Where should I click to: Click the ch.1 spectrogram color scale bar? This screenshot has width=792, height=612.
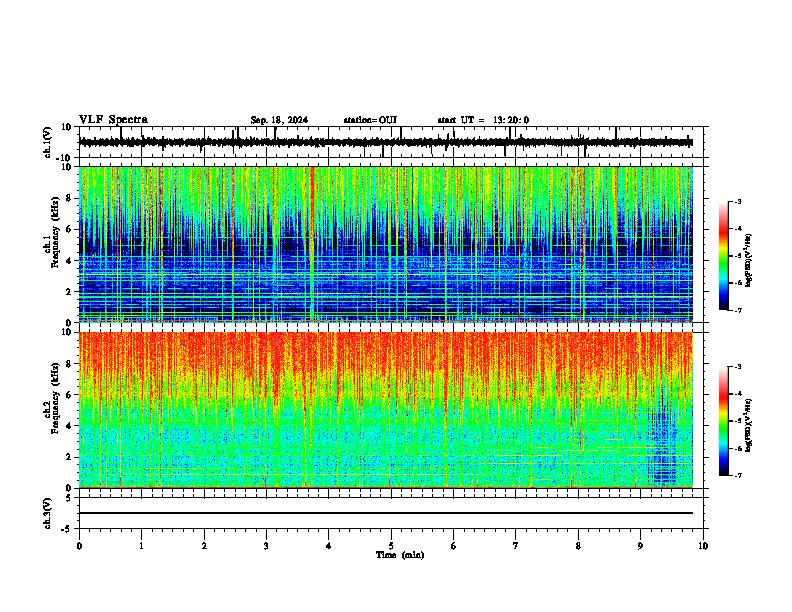tap(723, 256)
